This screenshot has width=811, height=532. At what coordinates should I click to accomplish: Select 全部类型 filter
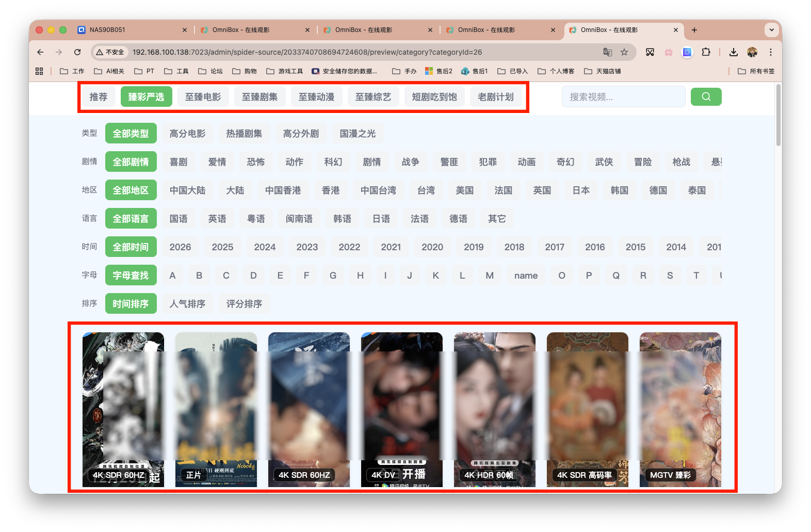click(131, 134)
